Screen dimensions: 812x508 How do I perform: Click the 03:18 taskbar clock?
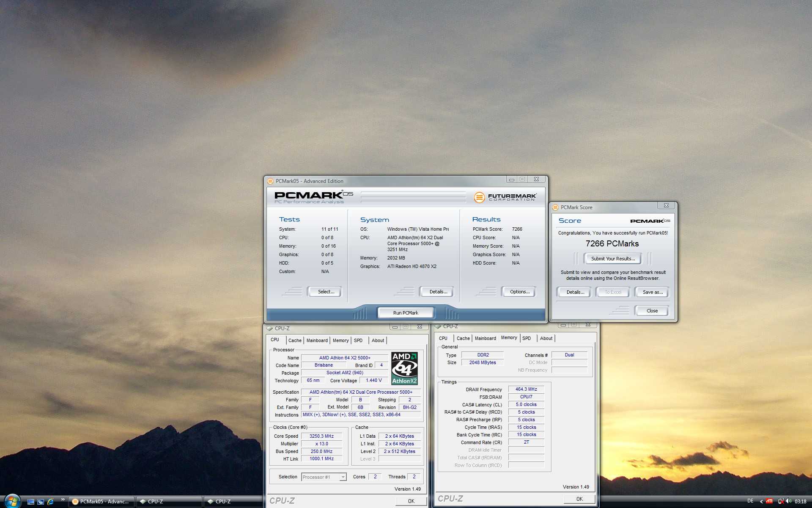(x=801, y=502)
